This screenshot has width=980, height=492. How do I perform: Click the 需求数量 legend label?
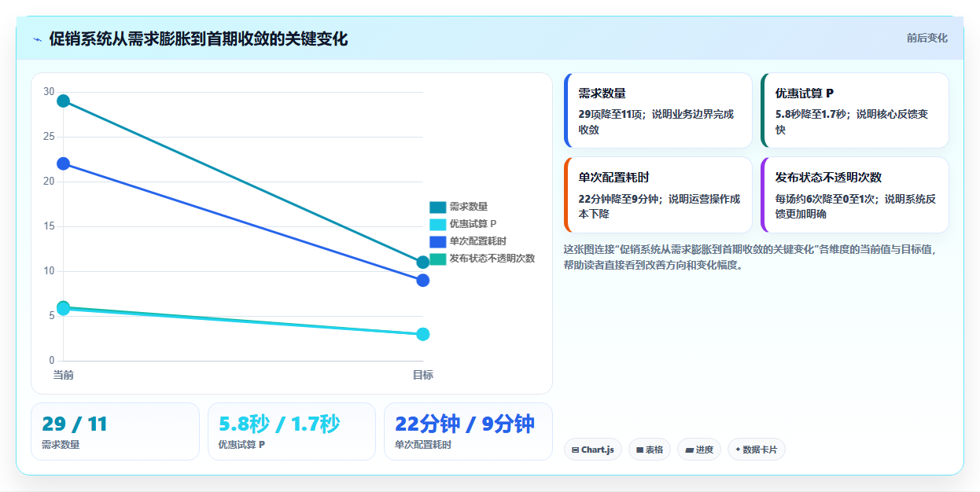469,207
